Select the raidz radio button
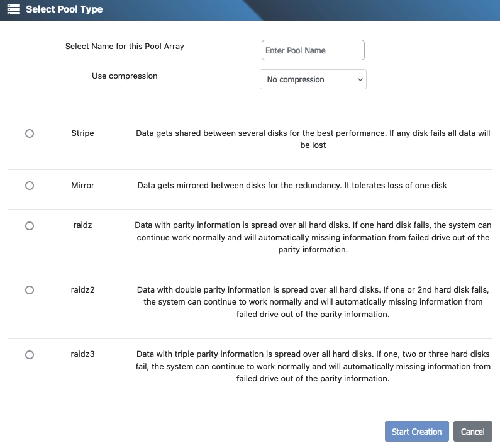Screen dimensions: 500x448 30,225
